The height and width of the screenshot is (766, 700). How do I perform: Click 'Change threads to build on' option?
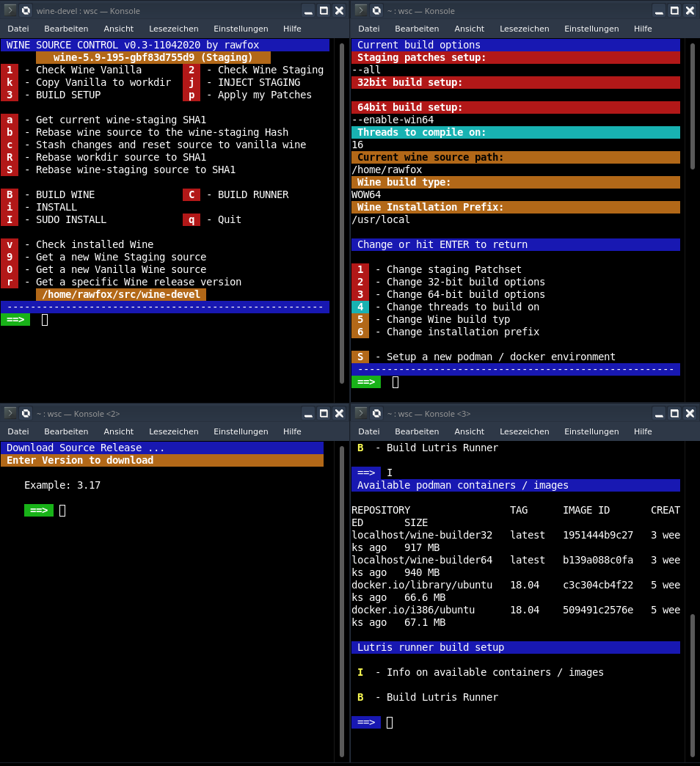click(462, 307)
